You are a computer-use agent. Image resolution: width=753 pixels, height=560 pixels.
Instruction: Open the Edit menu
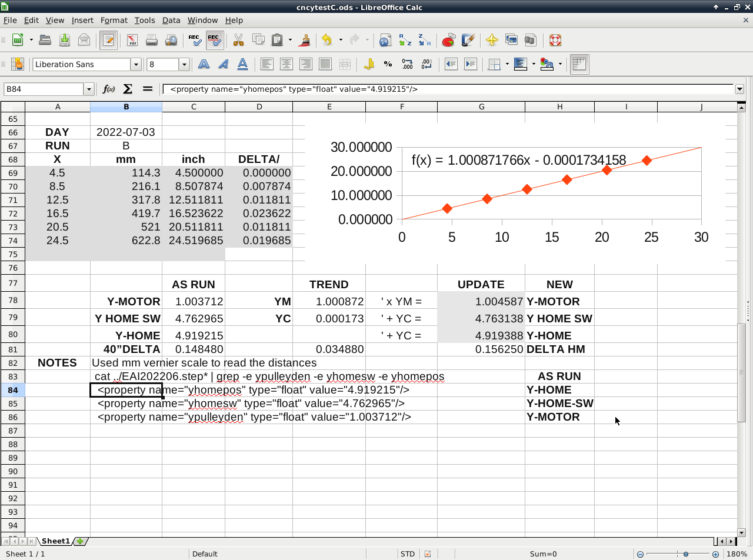(31, 20)
